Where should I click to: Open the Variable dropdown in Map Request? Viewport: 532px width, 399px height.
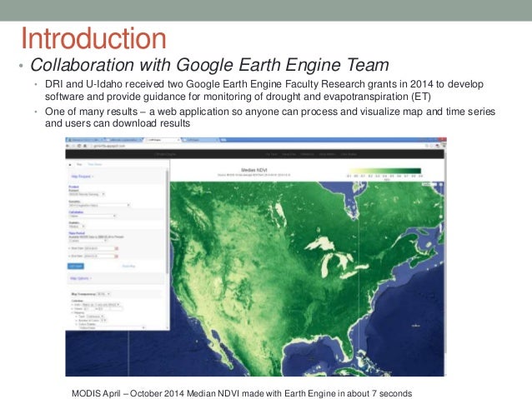pos(99,205)
